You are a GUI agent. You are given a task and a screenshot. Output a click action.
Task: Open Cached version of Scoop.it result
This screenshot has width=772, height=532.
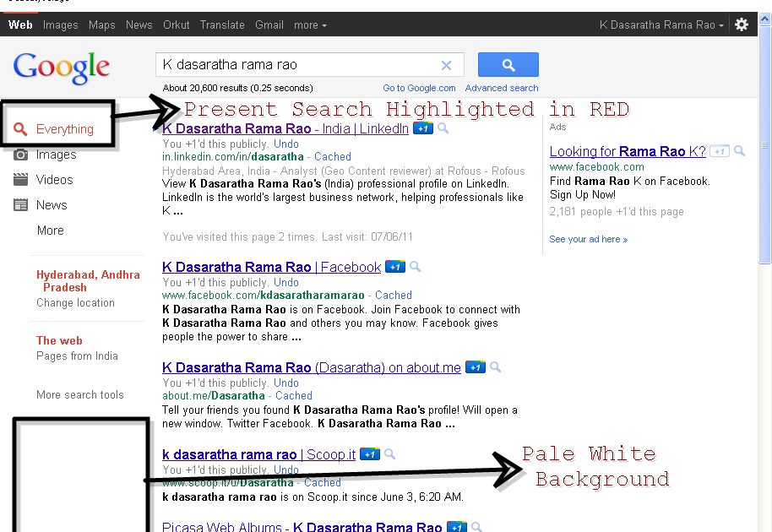click(x=323, y=483)
